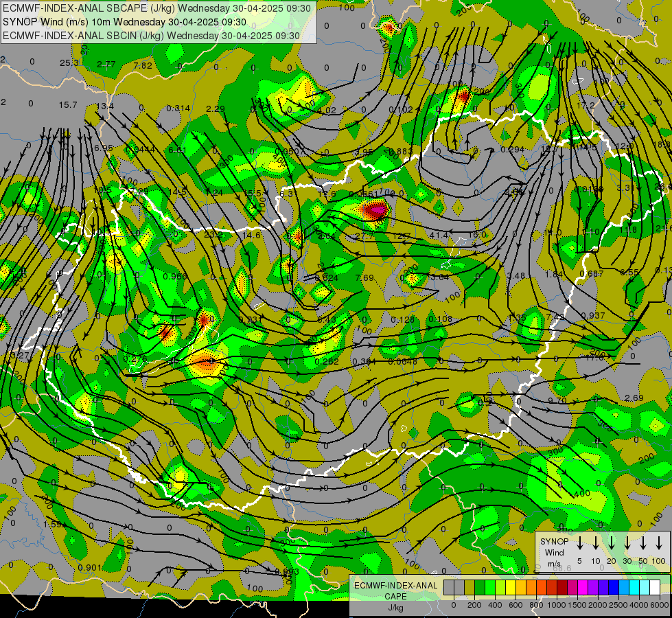
Task: Click the SYNOP label in wind legend
Action: [554, 541]
